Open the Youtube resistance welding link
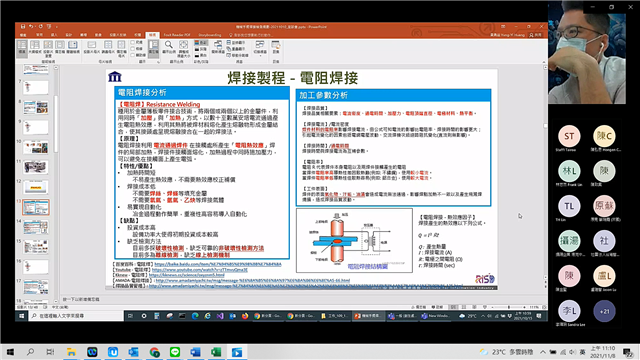 tap(200, 270)
